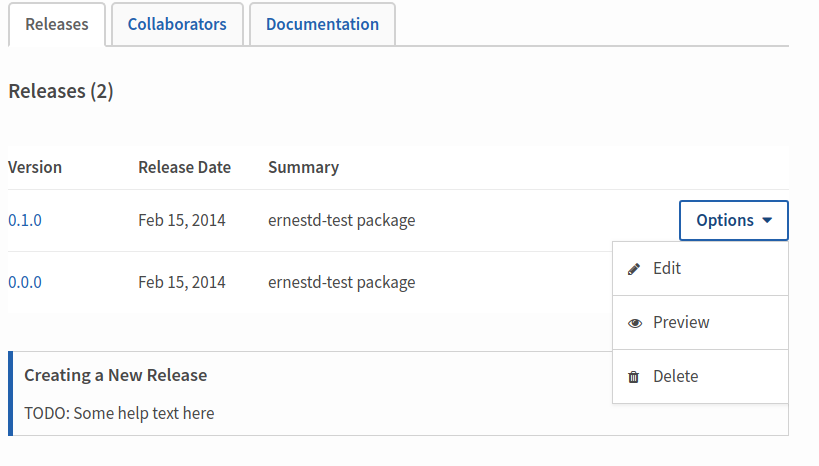Click the Summary column header
Viewport: 819px width, 466px height.
303,168
